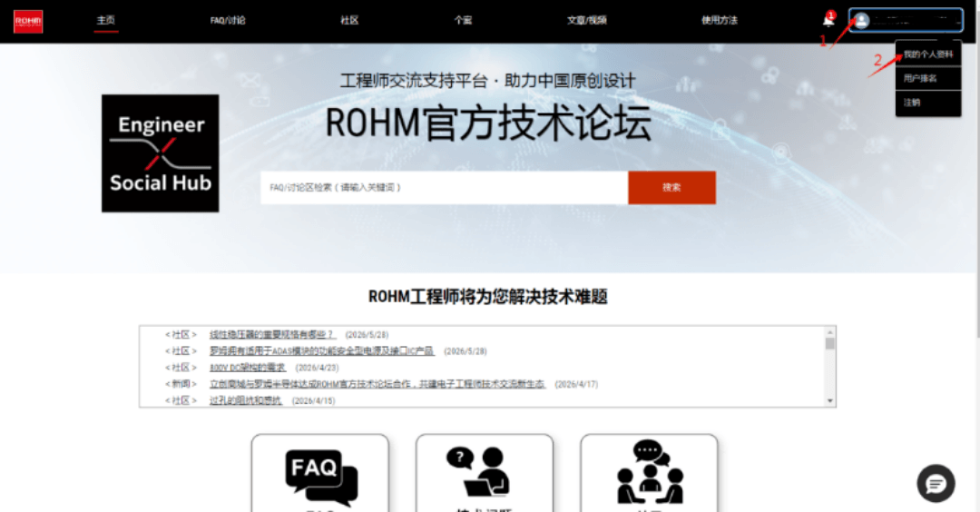Open the FAQ/讨论 menu
Image resolution: width=980 pixels, height=512 pixels.
click(x=228, y=20)
